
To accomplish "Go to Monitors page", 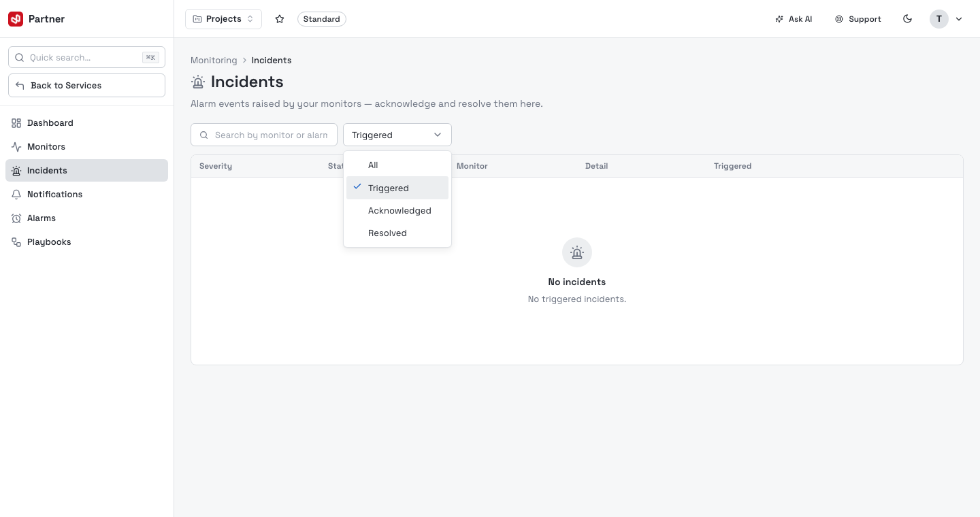I will [86, 147].
